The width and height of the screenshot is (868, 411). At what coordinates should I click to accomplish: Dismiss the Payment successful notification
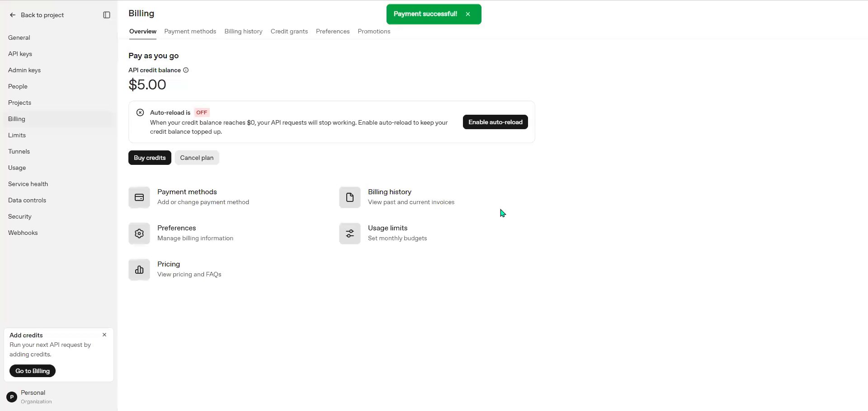pos(468,14)
